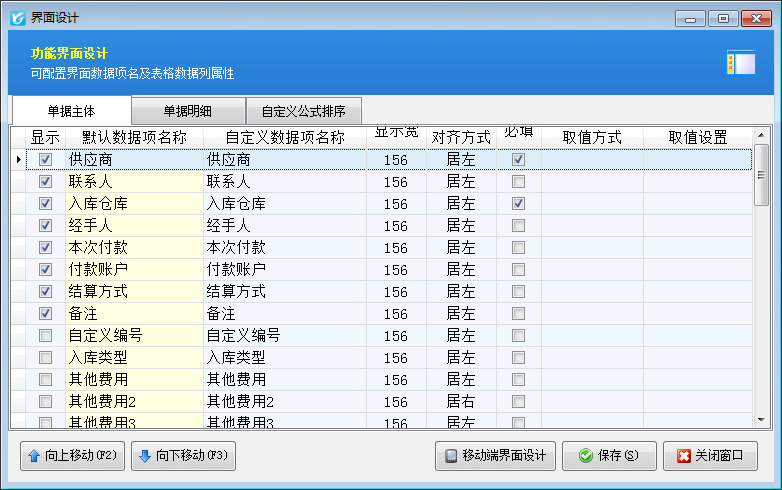This screenshot has width=782, height=490.
Task: Enable the display checkbox for 自定义编号
Action: (45, 336)
